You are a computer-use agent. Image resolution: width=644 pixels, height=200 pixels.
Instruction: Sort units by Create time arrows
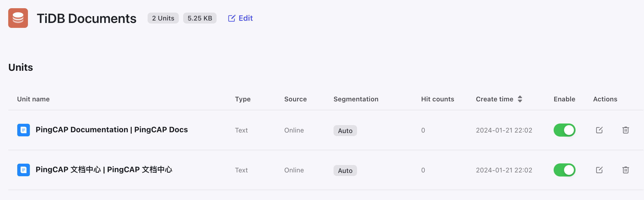click(520, 99)
